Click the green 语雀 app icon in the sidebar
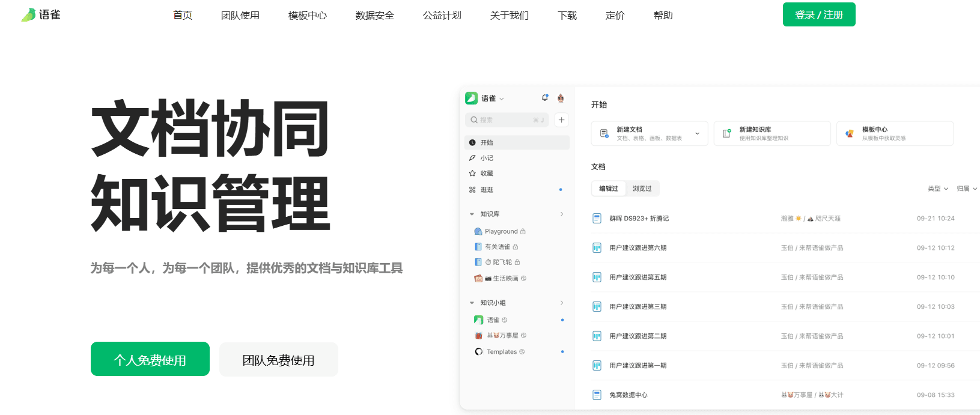This screenshot has width=980, height=415. (x=472, y=98)
